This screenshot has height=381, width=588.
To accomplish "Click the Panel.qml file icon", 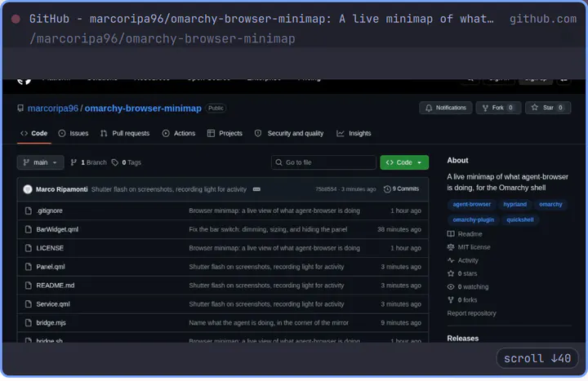I will [28, 267].
